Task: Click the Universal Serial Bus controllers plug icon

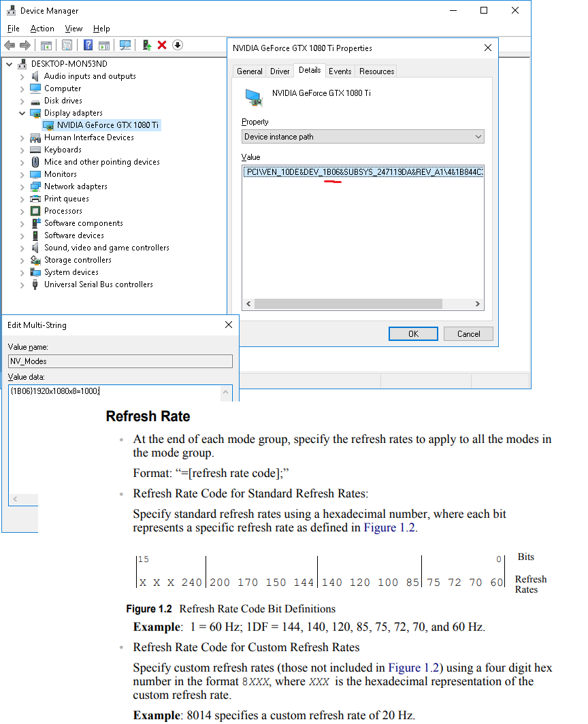Action: (x=35, y=284)
